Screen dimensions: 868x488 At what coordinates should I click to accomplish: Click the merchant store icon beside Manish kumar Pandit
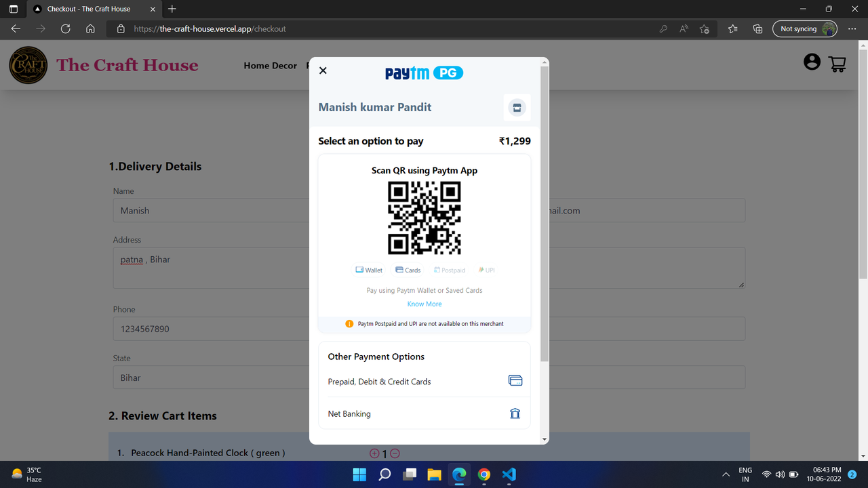517,108
